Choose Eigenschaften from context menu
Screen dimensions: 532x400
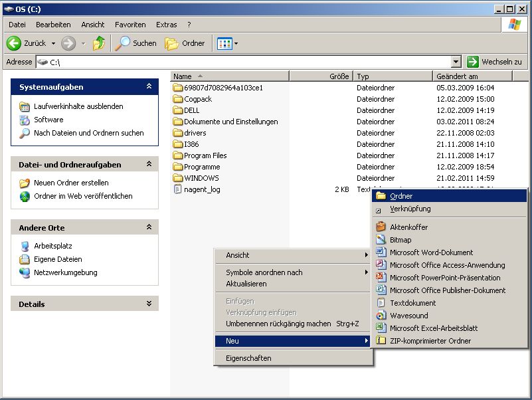[x=293, y=358]
